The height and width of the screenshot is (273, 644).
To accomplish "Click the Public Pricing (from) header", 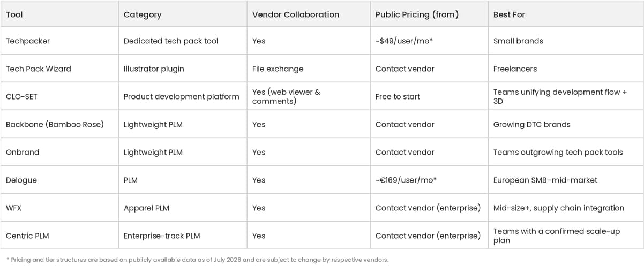I will [429, 14].
